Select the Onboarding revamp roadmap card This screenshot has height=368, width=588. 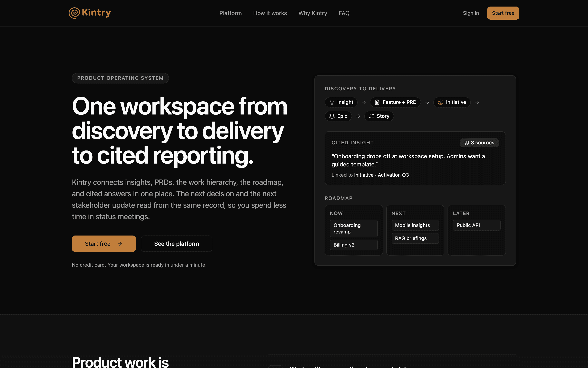pyautogui.click(x=354, y=229)
